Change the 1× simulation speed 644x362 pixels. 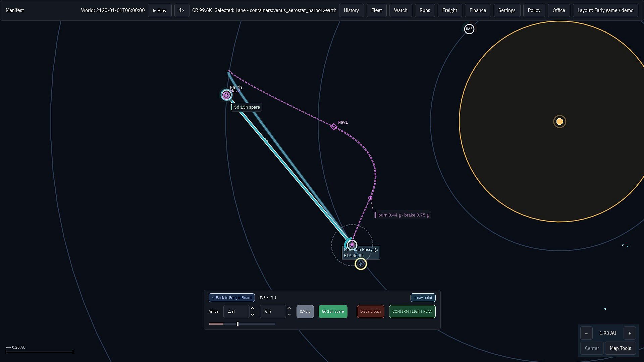coord(182,10)
